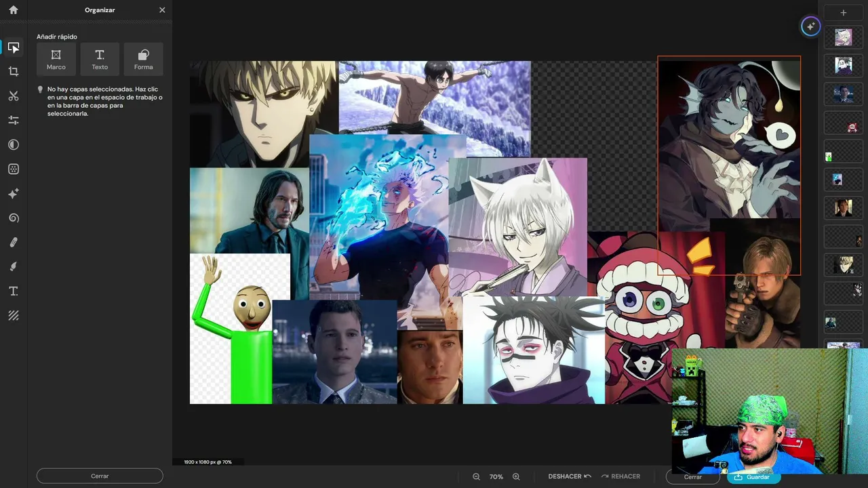Zoom in with the plus magnifier
The width and height of the screenshot is (868, 488).
[x=516, y=476]
